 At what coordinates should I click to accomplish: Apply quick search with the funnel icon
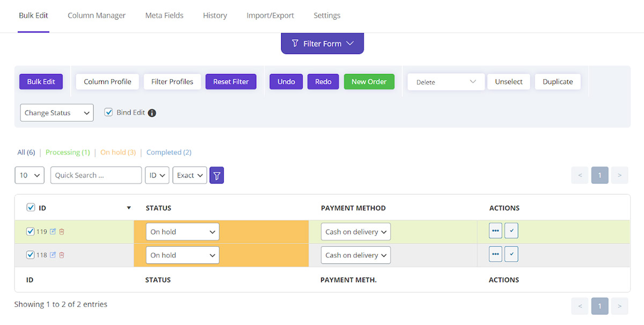pos(217,175)
